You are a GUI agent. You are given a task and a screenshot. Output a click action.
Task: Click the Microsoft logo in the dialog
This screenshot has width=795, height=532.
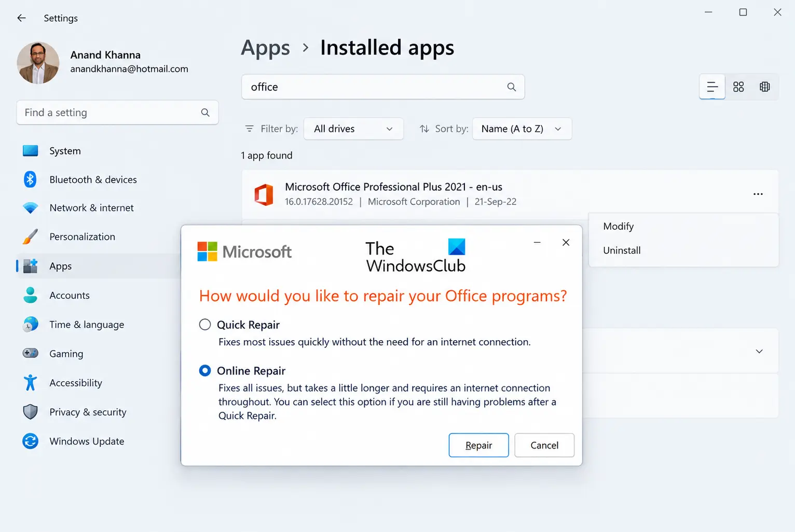(x=244, y=251)
